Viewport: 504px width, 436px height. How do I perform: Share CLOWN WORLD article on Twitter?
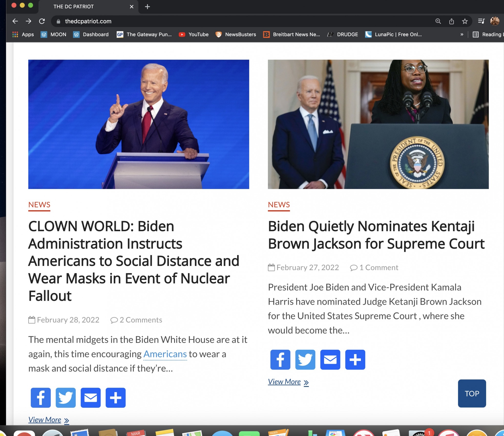point(66,398)
